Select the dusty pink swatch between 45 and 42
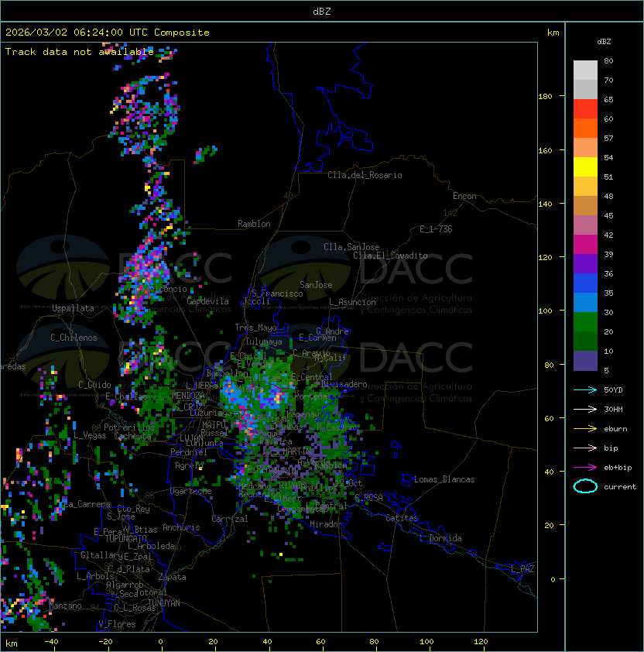The width and height of the screenshot is (644, 652). click(585, 225)
